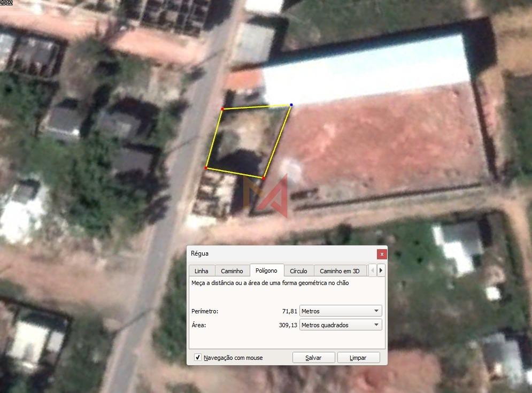Click the polygon's bottom-right red vertex

pyautogui.click(x=263, y=178)
